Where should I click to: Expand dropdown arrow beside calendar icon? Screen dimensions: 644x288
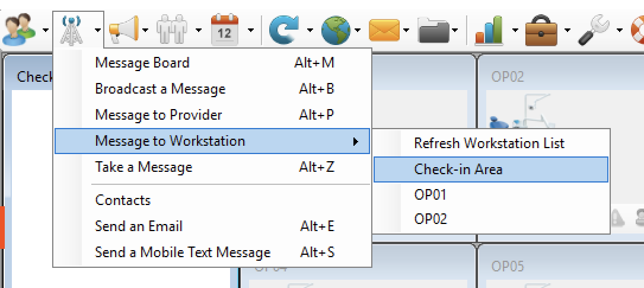pyautogui.click(x=251, y=30)
